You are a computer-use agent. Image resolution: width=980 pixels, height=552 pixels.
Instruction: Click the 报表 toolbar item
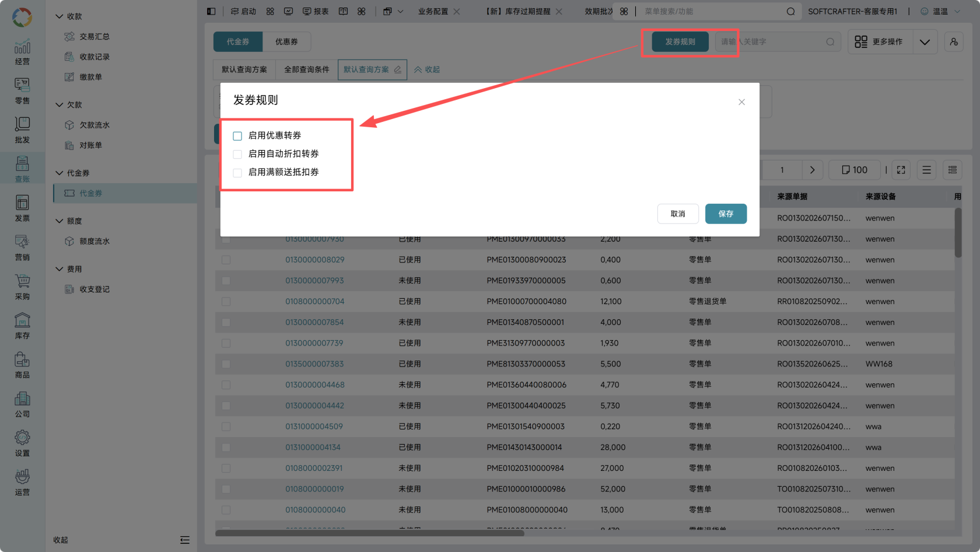click(316, 11)
